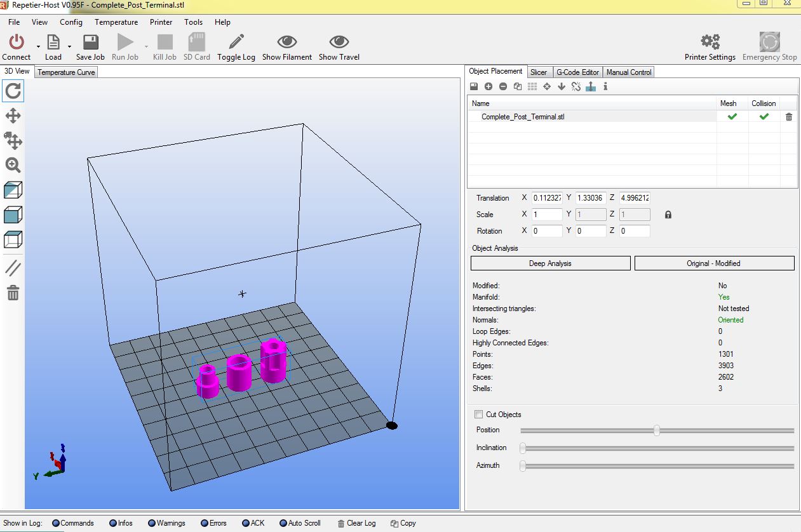This screenshot has height=532, width=801.
Task: Click the Deep Analysis button
Action: pyautogui.click(x=550, y=263)
